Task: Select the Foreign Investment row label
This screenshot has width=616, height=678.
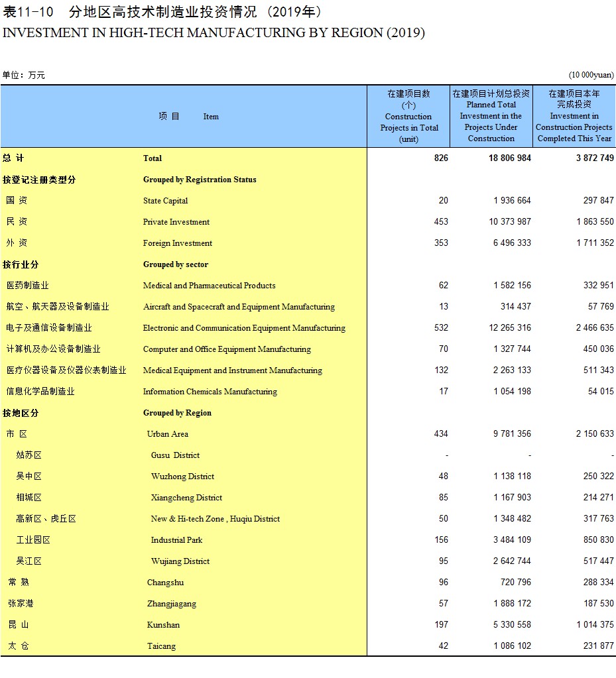Action: [x=177, y=243]
